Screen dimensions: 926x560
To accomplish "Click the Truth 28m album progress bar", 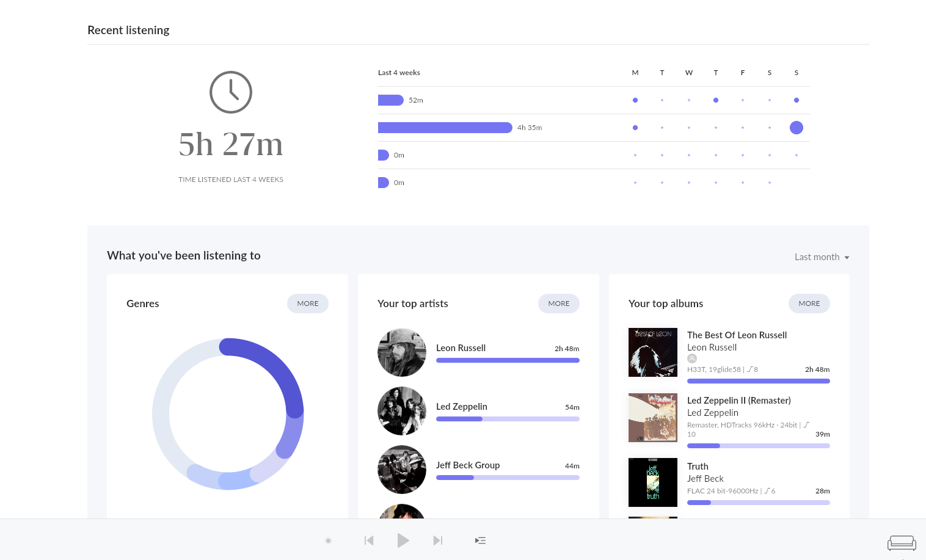I will [759, 503].
